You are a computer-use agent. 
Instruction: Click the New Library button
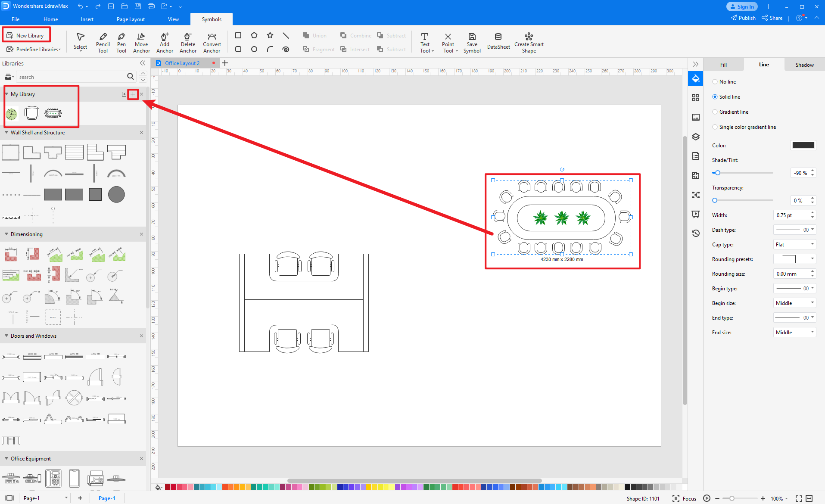point(26,34)
